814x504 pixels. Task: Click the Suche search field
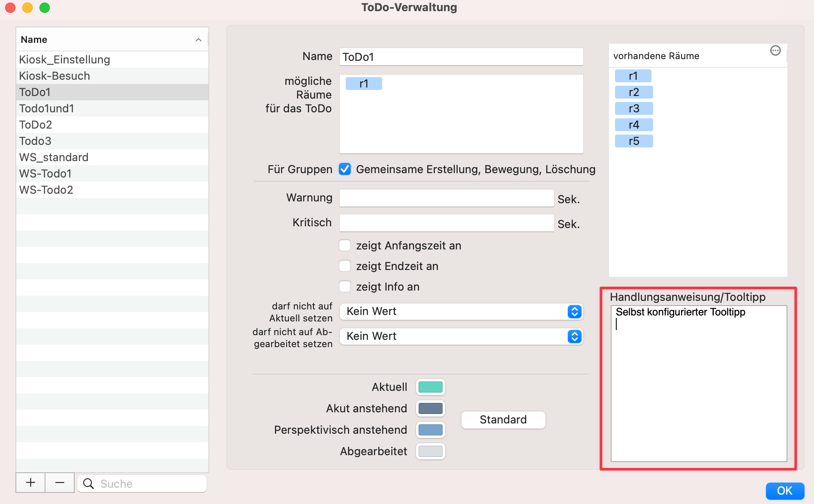[142, 483]
